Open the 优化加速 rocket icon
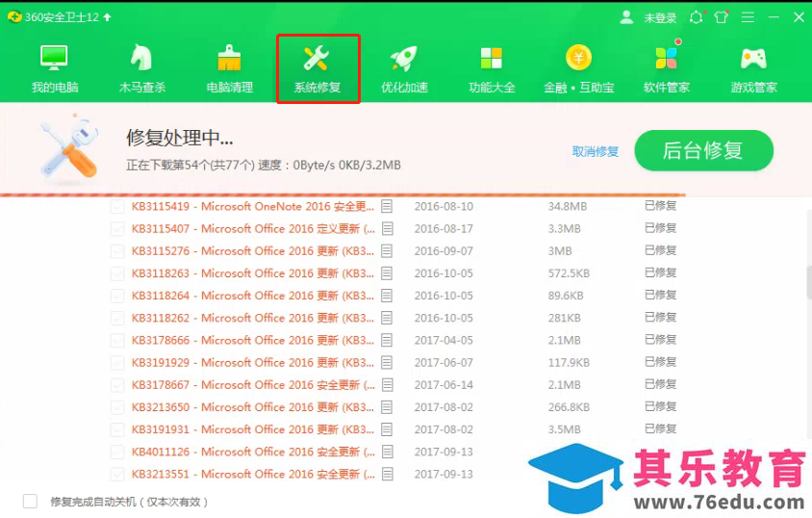The width and height of the screenshot is (812, 518). pos(404,58)
